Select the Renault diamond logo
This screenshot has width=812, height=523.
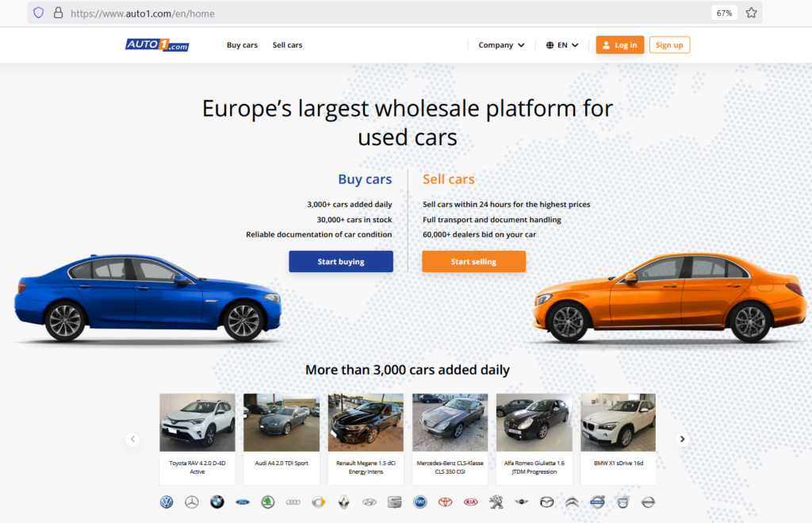343,502
